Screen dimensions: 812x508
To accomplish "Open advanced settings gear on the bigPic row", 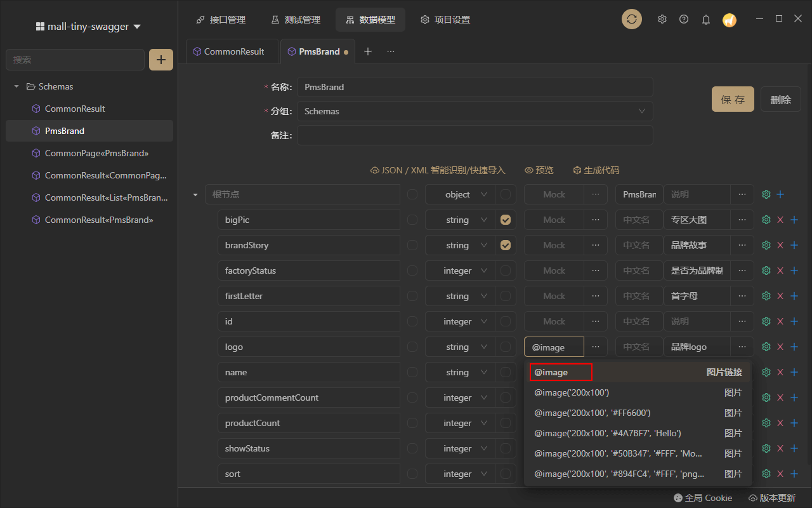I will [766, 219].
